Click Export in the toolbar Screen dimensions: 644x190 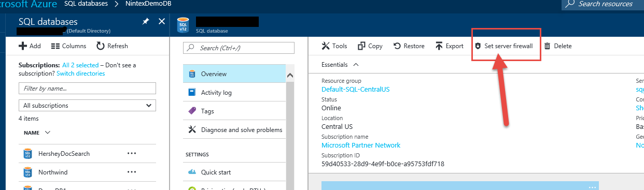point(450,46)
